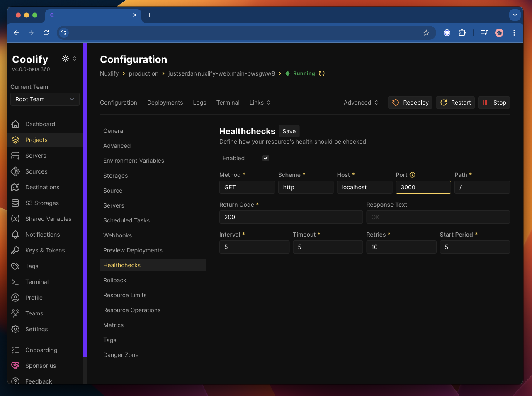The image size is (532, 396).
Task: Click the Redeploy button
Action: [x=410, y=103]
